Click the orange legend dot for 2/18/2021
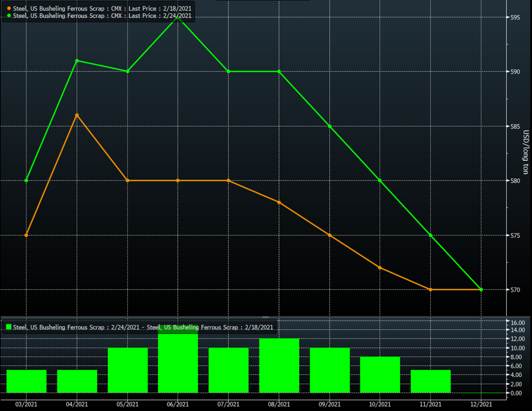 tap(9, 9)
